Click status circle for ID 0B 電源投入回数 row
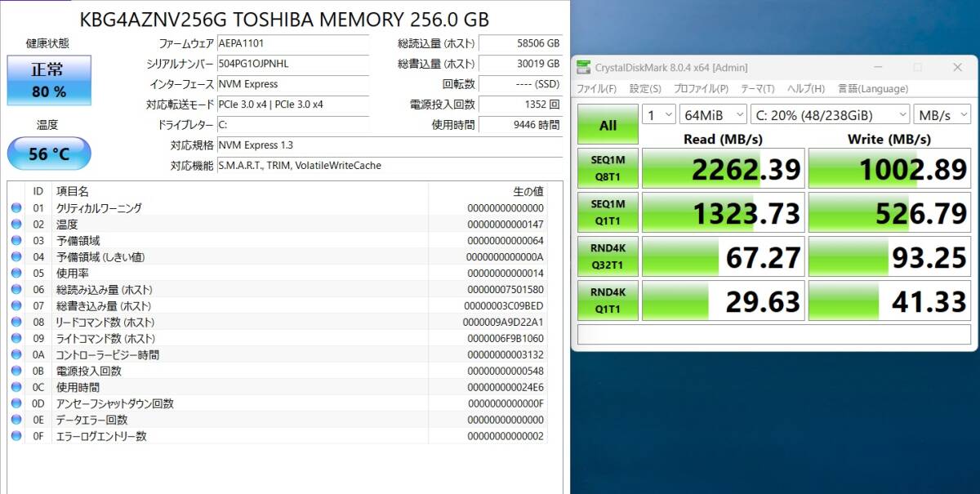980x494 pixels. [16, 371]
